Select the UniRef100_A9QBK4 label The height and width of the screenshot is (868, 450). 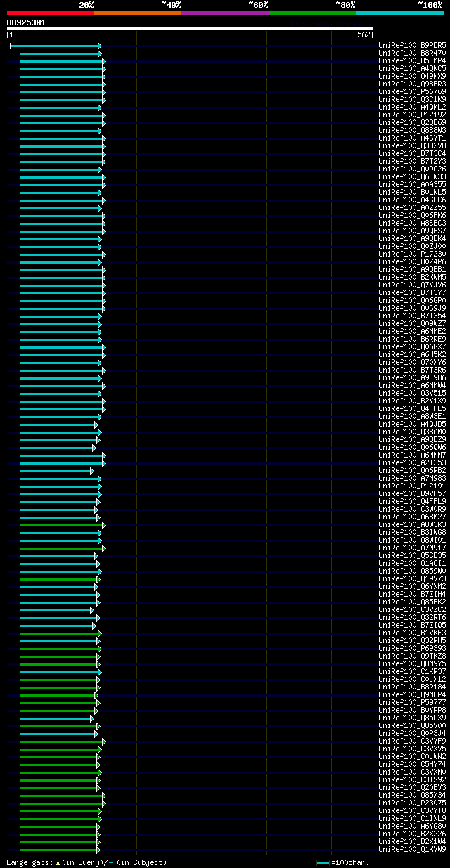(x=412, y=238)
